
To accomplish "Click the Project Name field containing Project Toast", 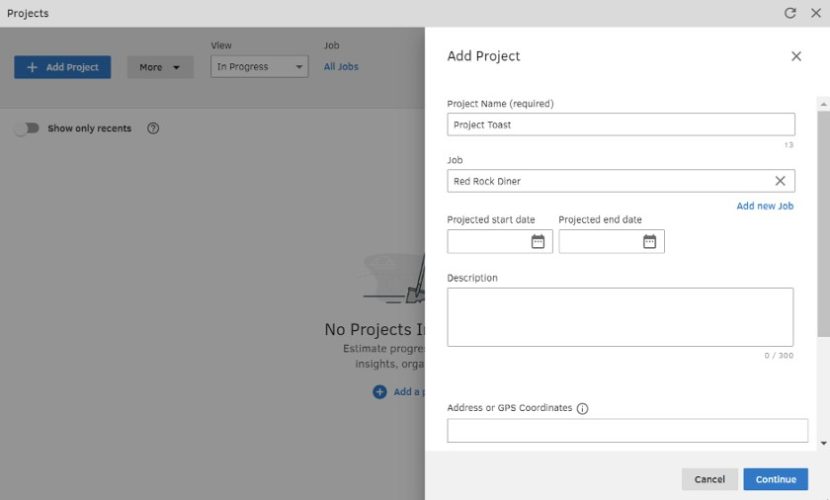I will [x=621, y=124].
